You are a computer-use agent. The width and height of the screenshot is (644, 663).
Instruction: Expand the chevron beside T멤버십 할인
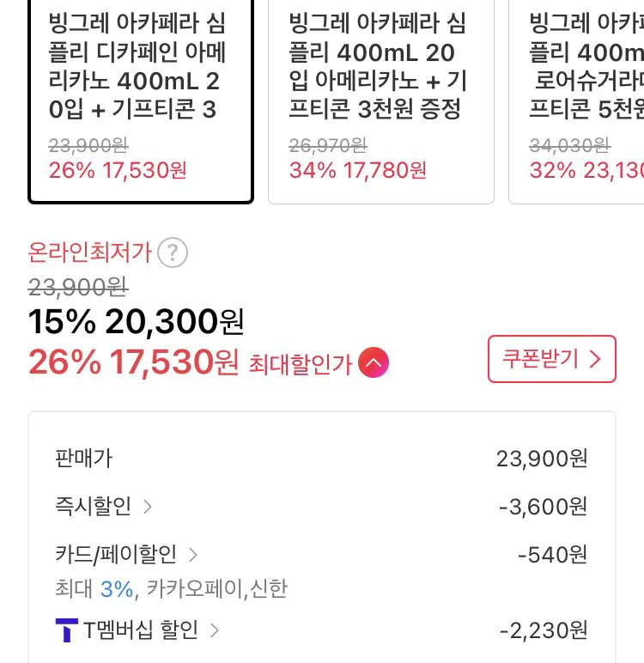(215, 631)
